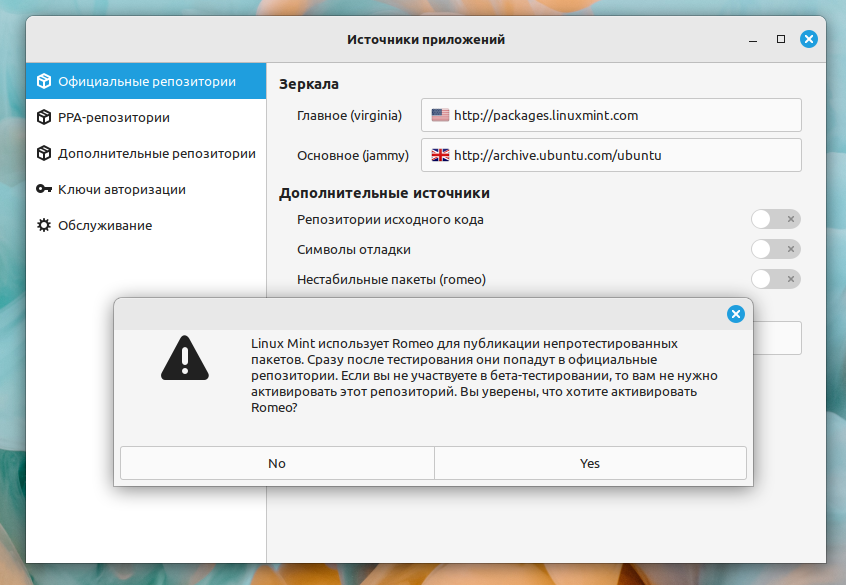
Task: Click the gear icon for Обслуживание
Action: [44, 225]
